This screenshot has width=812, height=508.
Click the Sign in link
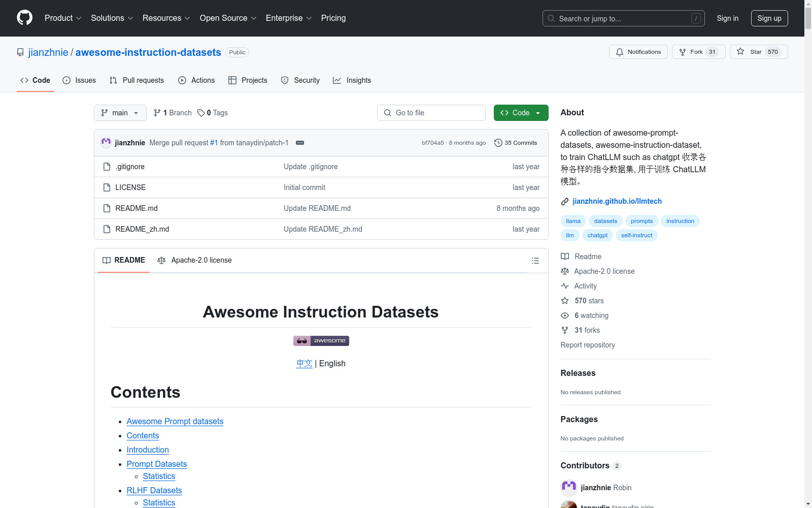coord(728,18)
